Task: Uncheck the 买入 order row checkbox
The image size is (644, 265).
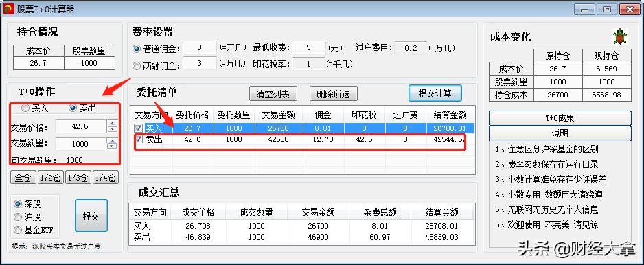Action: (139, 128)
